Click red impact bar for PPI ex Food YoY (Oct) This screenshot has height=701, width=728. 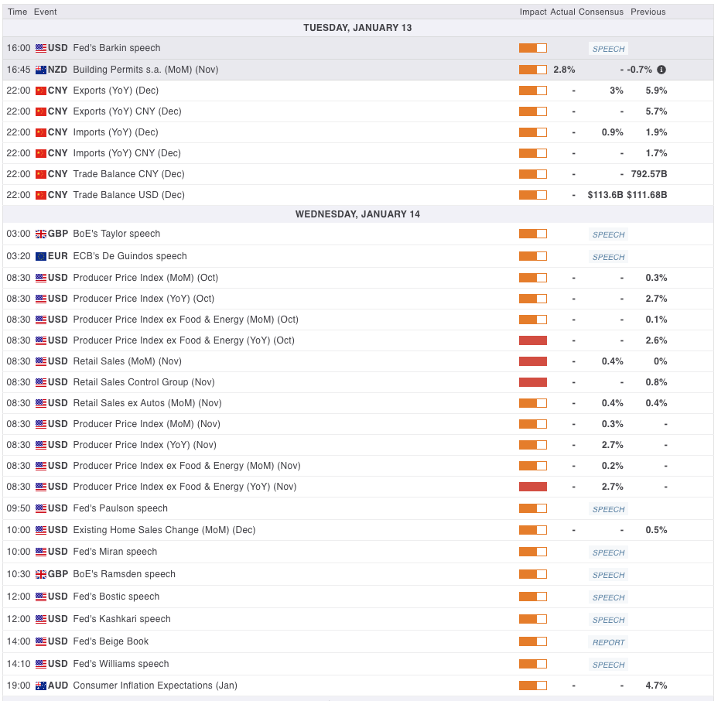tap(532, 340)
